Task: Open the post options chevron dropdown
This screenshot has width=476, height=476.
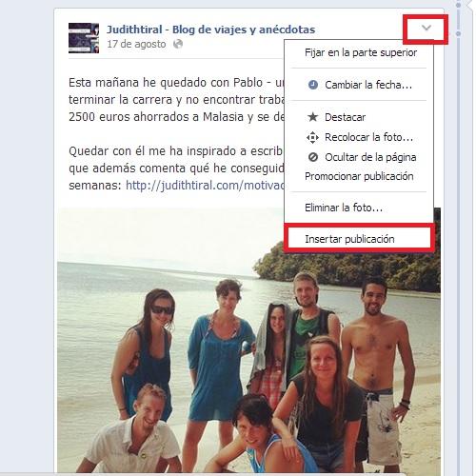Action: [x=426, y=29]
